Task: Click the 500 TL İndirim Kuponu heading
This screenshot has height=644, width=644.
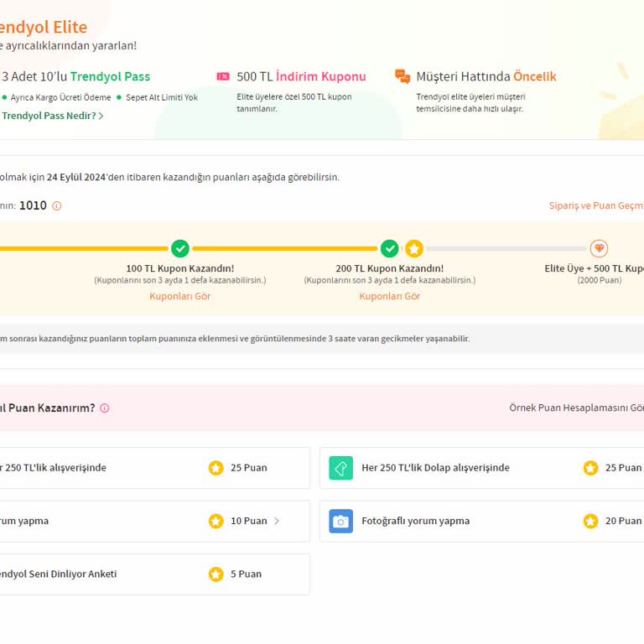Action: [x=301, y=76]
